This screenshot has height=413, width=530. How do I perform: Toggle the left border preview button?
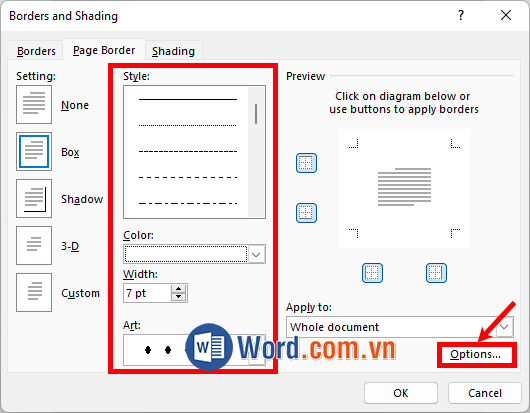pos(372,273)
